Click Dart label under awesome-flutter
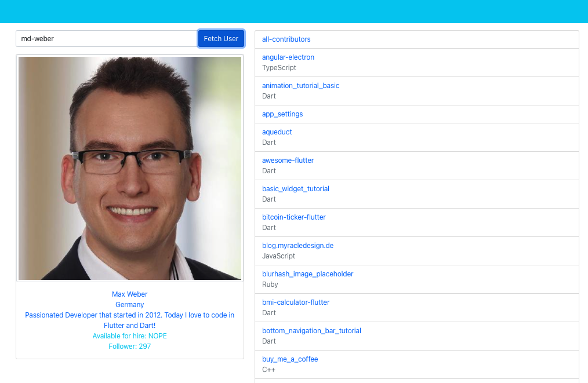Viewport: 588px width, 383px height. click(269, 171)
